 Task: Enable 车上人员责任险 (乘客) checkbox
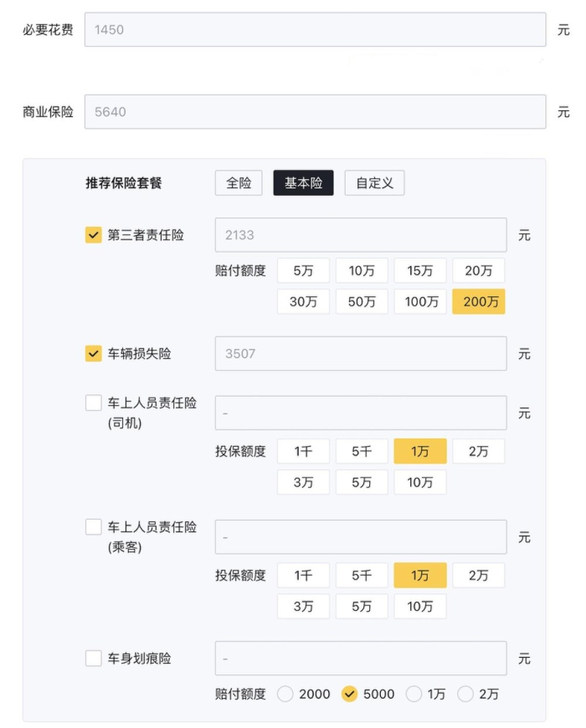click(x=94, y=527)
